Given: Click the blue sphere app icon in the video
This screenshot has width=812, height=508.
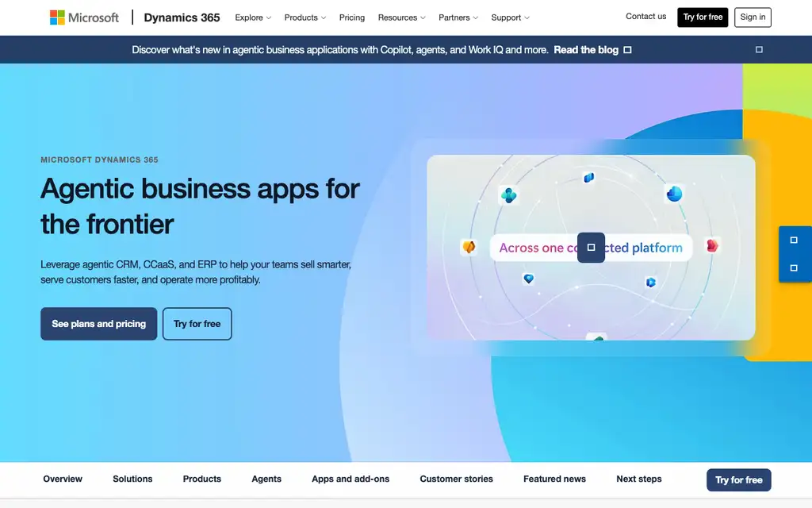Looking at the screenshot, I should click(674, 194).
